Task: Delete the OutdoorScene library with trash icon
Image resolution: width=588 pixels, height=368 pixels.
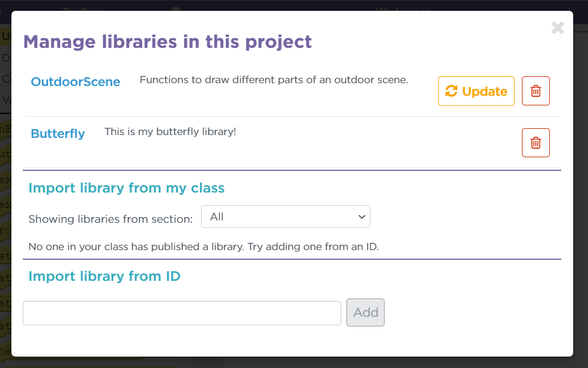Action: coord(536,91)
